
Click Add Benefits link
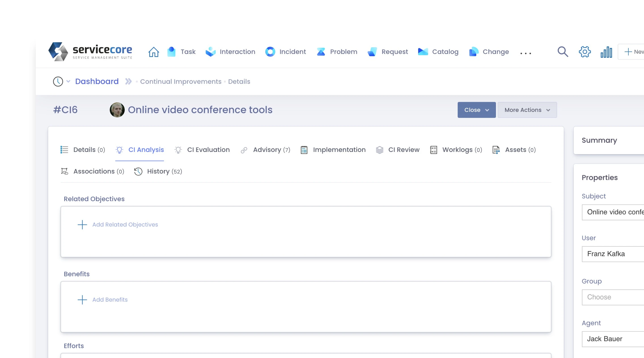coord(110,300)
